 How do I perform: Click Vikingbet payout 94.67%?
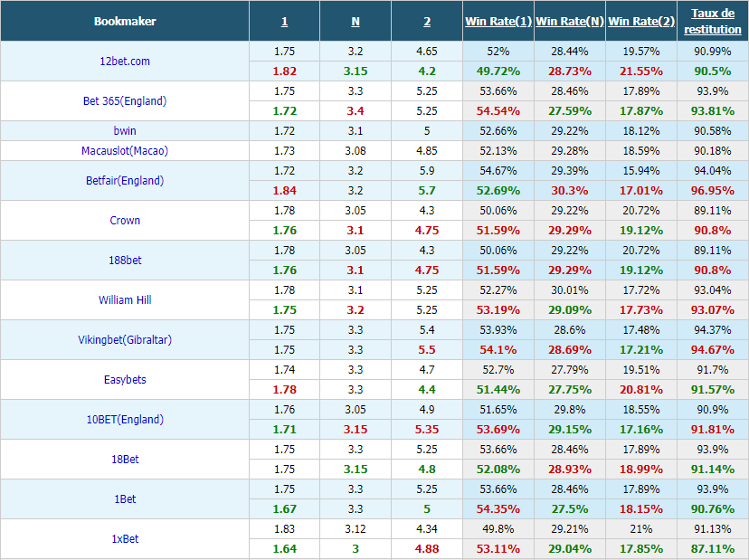coord(713,350)
